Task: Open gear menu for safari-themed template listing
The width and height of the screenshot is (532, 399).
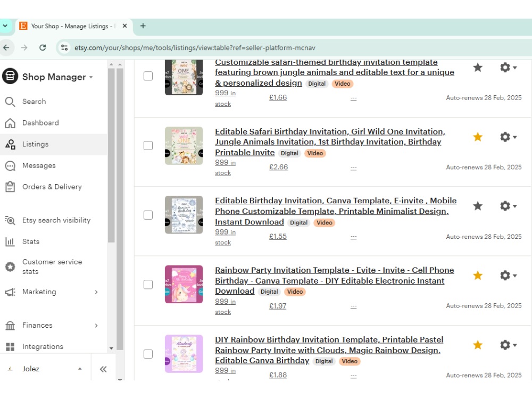Action: coord(508,68)
